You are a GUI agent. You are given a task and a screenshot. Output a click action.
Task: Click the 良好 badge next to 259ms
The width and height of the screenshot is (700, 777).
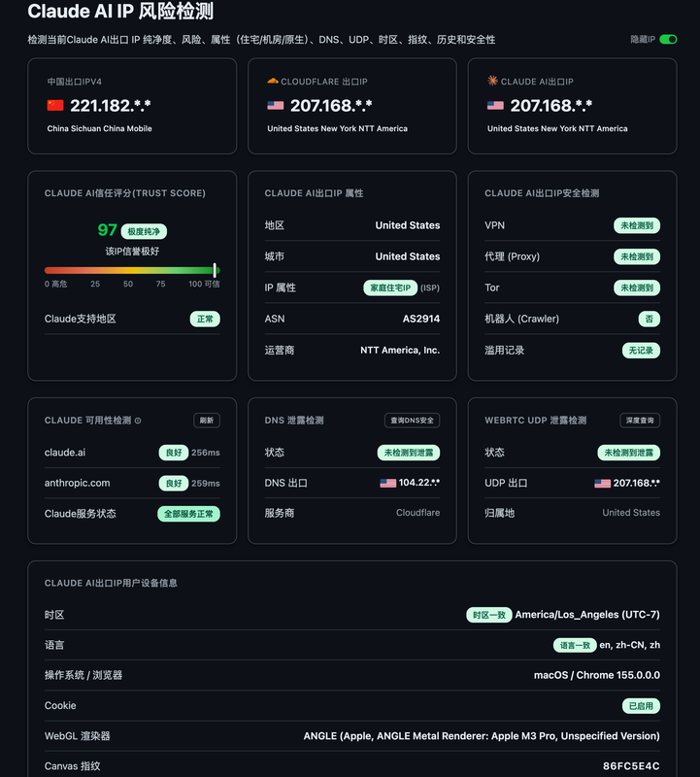point(174,483)
